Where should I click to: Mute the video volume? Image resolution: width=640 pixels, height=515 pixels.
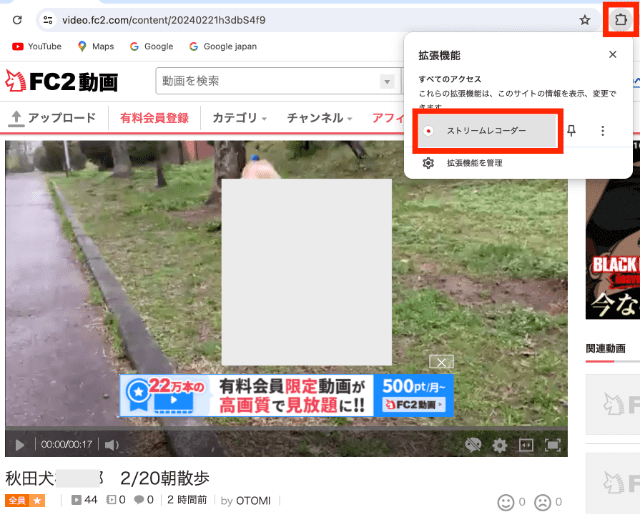pyautogui.click(x=111, y=445)
